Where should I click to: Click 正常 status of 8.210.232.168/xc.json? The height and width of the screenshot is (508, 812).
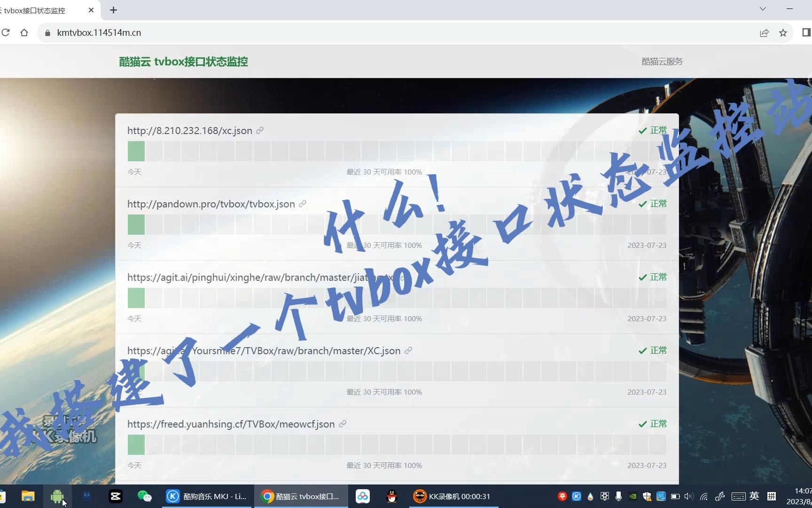(653, 130)
